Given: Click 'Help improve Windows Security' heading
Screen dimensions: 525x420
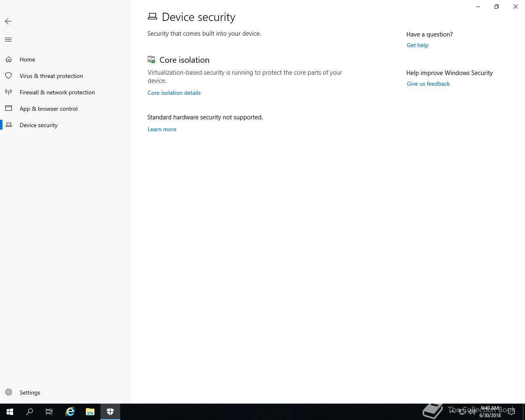Looking at the screenshot, I should click(x=450, y=73).
